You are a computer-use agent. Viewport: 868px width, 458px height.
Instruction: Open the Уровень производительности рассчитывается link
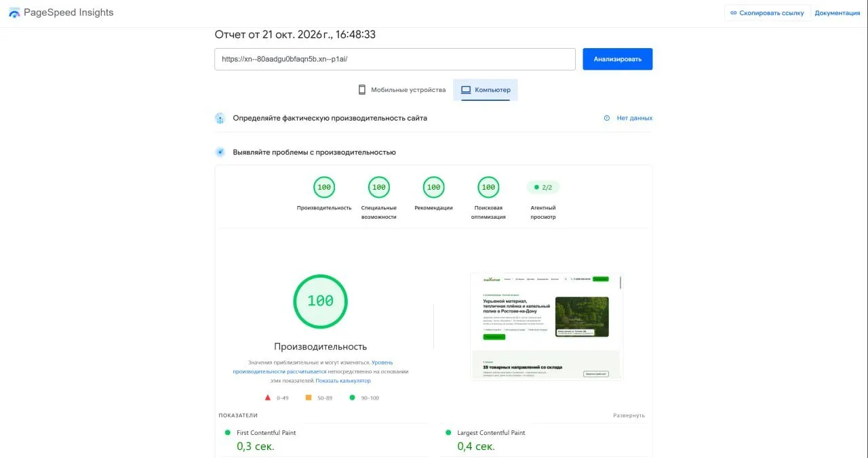[313, 367]
